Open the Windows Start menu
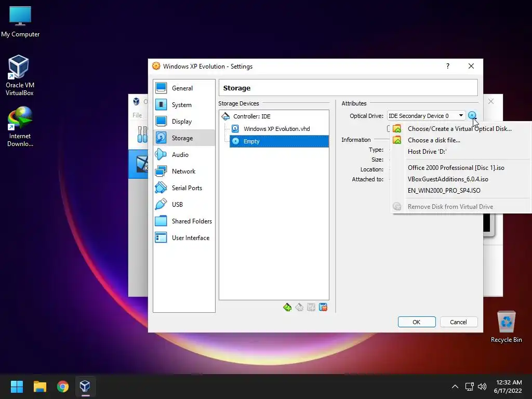 [17, 387]
